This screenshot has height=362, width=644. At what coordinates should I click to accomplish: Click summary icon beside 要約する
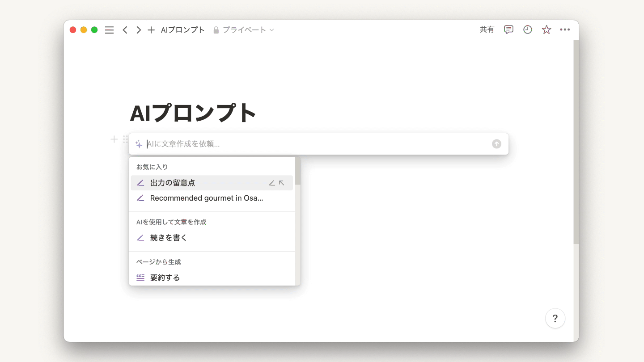click(140, 278)
